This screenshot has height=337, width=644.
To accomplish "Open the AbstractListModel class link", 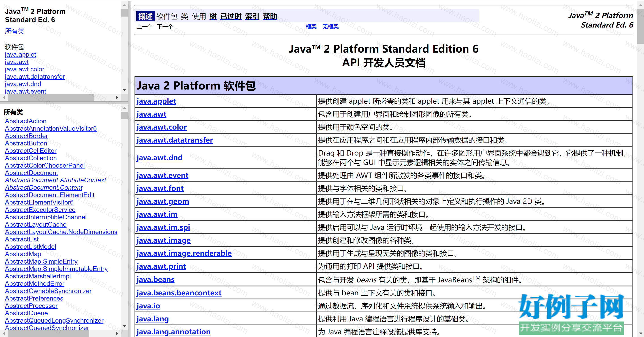I will pos(30,247).
